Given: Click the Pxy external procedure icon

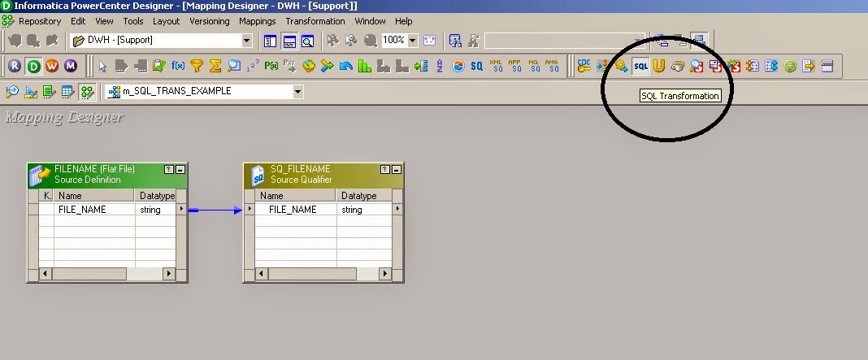Looking at the screenshot, I should [290, 66].
